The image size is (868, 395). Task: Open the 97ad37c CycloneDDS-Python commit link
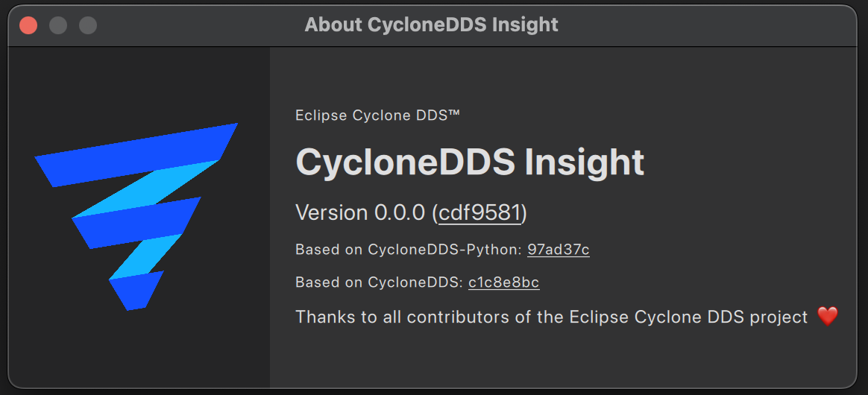(x=558, y=250)
